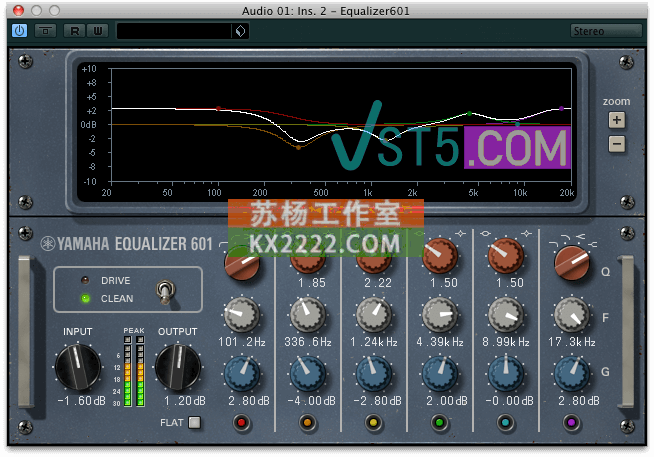Click the 4.39kHz band Q knob

pos(440,256)
